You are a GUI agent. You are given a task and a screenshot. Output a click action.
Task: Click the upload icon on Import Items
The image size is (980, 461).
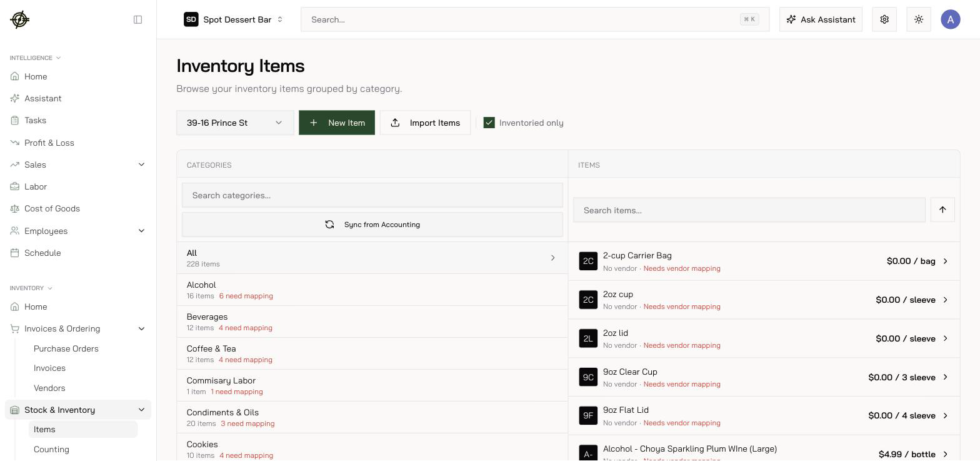point(395,123)
